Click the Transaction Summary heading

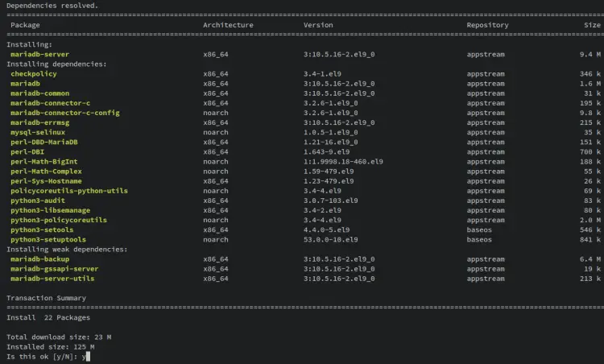pos(46,298)
